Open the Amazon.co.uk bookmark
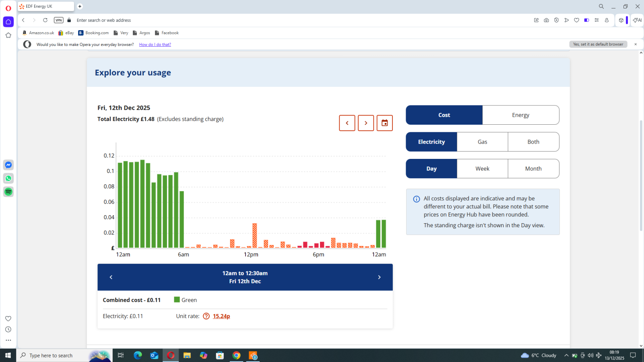This screenshot has height=362, width=644. coord(38,33)
